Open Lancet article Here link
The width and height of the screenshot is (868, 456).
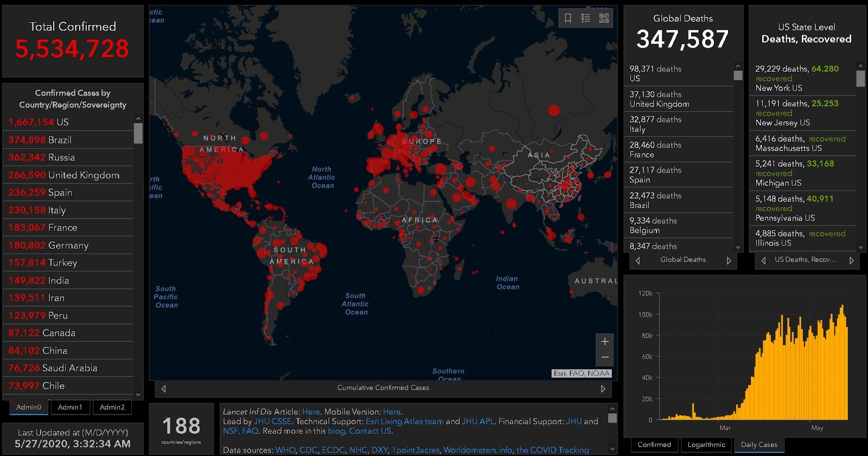coord(311,412)
